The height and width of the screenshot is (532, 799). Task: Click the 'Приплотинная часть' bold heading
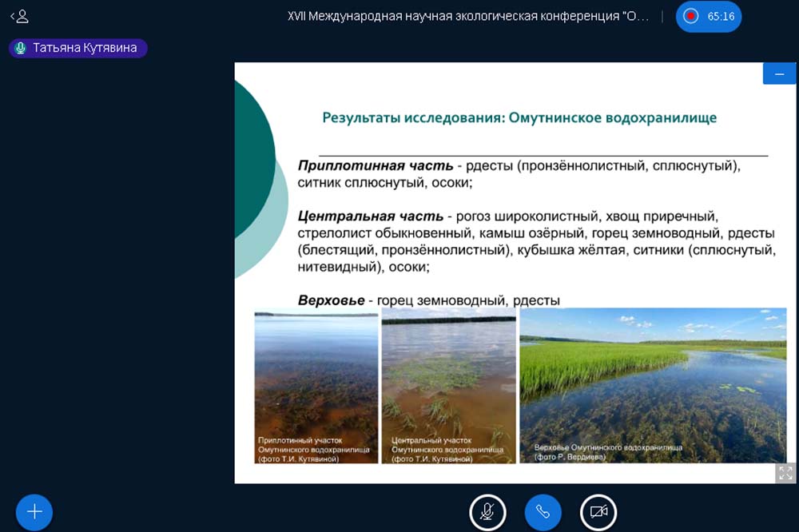[376, 166]
